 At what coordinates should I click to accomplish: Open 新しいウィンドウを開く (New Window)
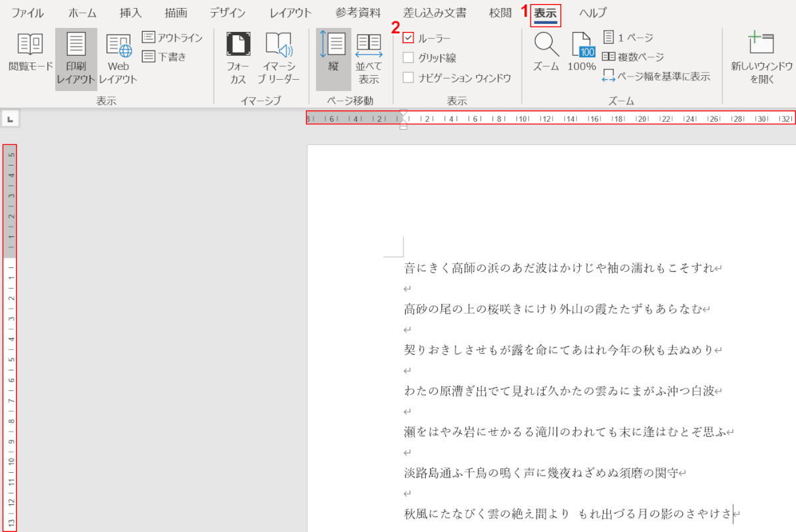[x=761, y=59]
